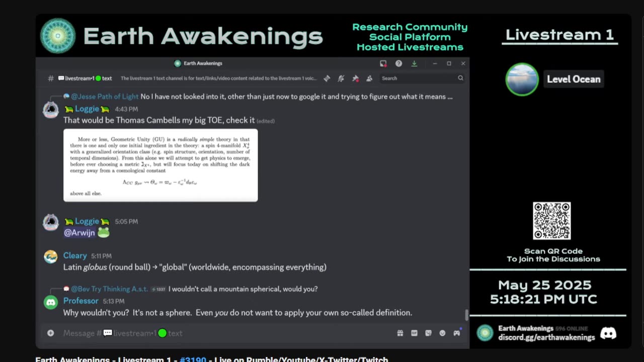644x362 pixels.
Task: Open pinned messages pin icon
Action: point(355,78)
